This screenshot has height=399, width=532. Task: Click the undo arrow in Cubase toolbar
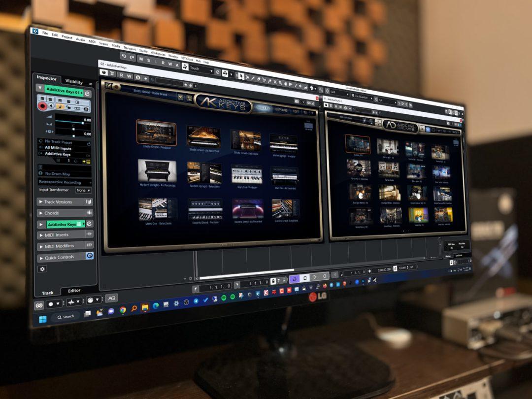pos(124,56)
